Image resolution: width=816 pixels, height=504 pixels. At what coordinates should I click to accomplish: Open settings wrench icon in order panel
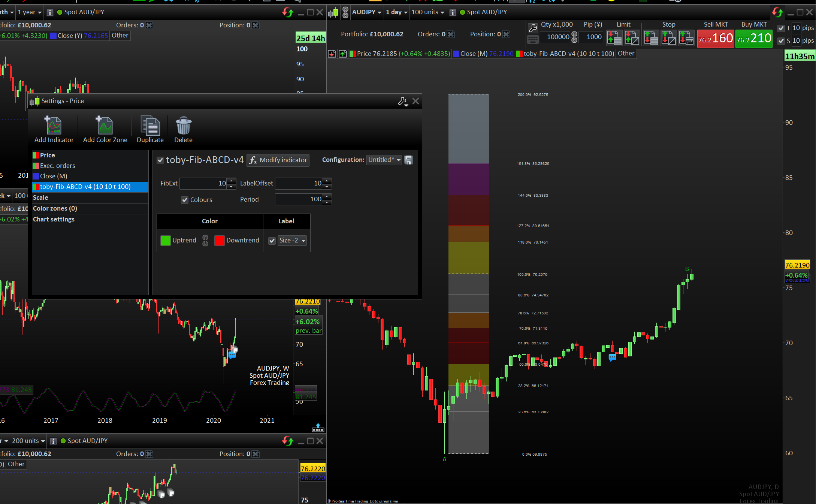(x=532, y=28)
